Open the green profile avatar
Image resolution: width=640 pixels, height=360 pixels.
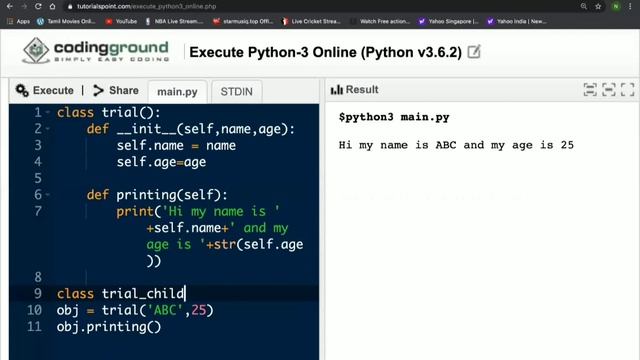[616, 7]
